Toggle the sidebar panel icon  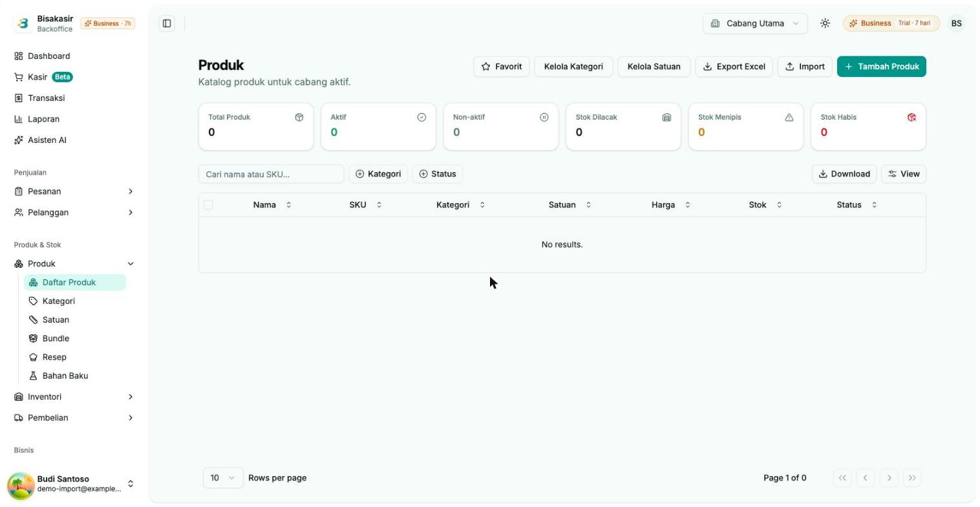click(x=167, y=23)
